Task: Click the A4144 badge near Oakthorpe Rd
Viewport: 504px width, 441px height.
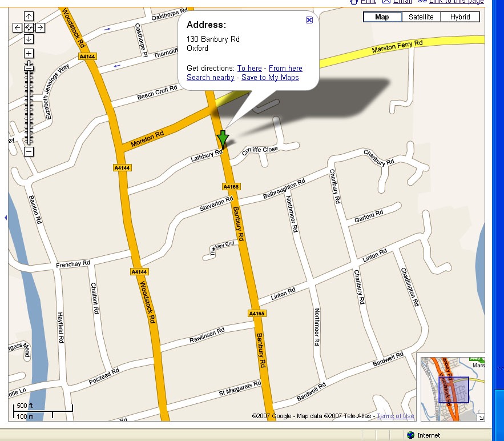Action: [87, 57]
